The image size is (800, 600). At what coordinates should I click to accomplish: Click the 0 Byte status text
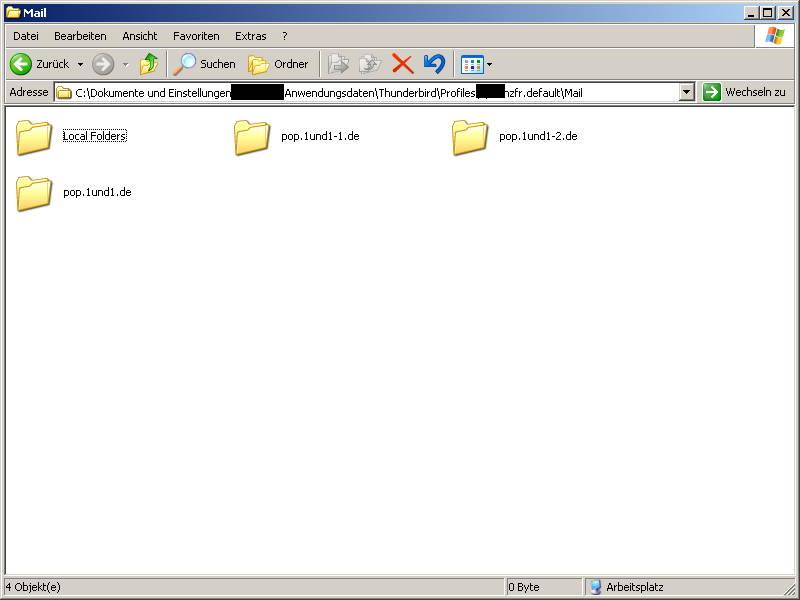[x=523, y=587]
